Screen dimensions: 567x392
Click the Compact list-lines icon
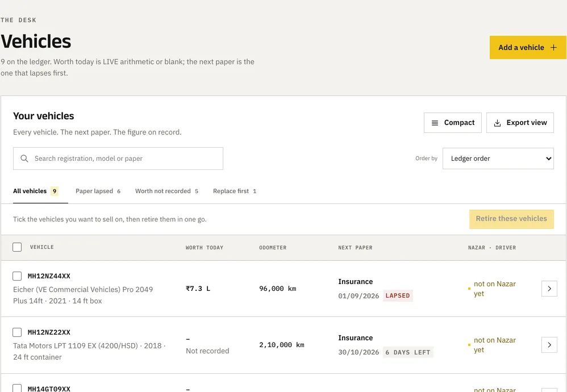[x=435, y=123]
